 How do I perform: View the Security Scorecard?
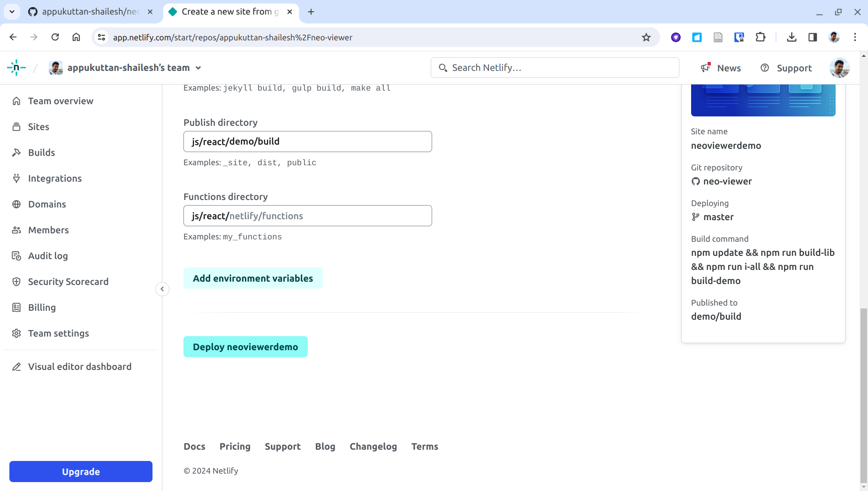pos(69,281)
